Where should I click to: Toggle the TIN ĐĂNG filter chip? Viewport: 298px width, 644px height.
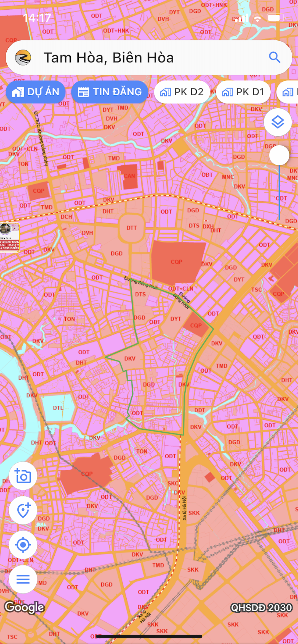click(x=110, y=92)
